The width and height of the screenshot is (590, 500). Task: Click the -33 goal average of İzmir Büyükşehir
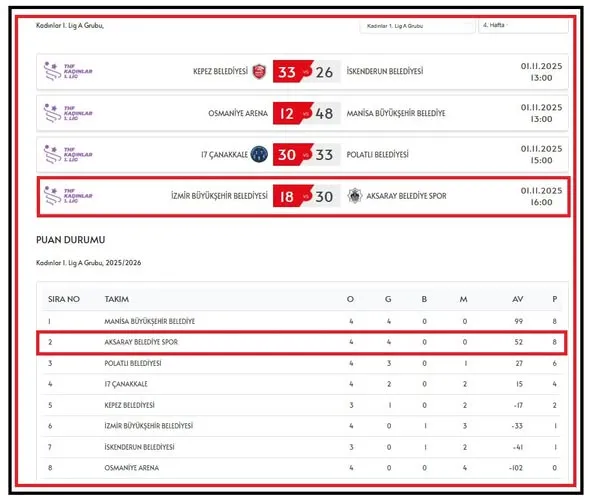point(517,426)
